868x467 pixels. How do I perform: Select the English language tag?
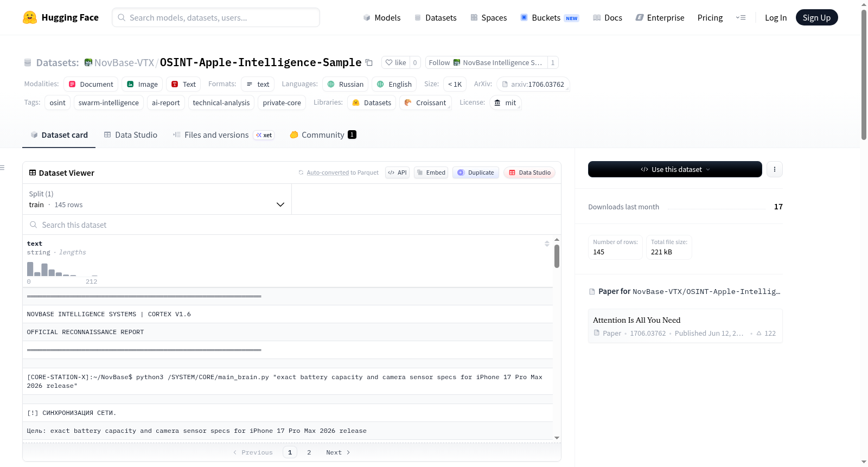click(394, 84)
